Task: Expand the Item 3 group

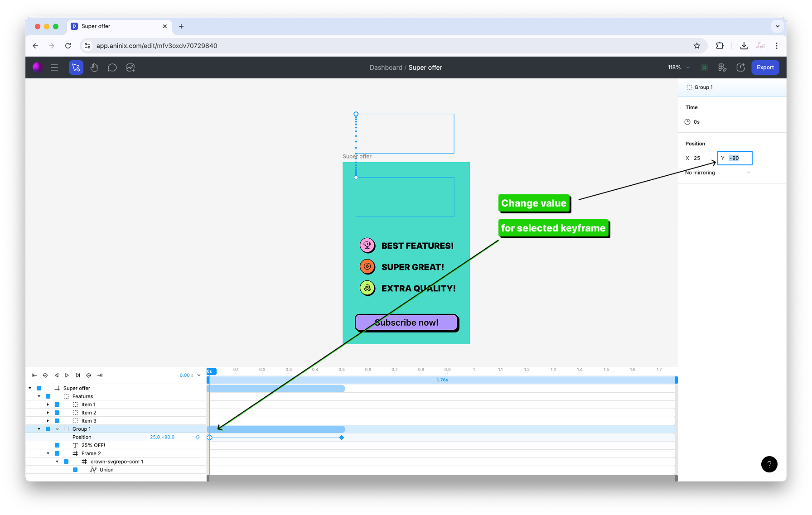Action: tap(48, 421)
